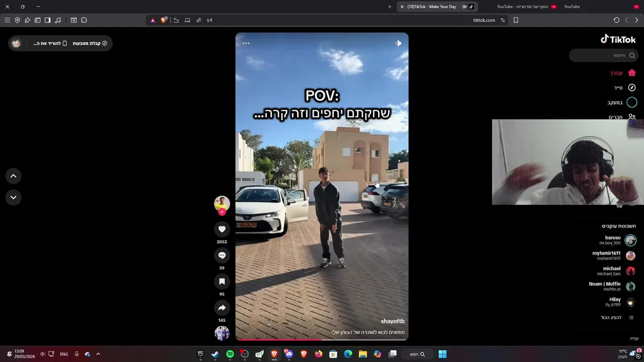
Task: Go to previous video with up chevron
Action: pos(14,176)
